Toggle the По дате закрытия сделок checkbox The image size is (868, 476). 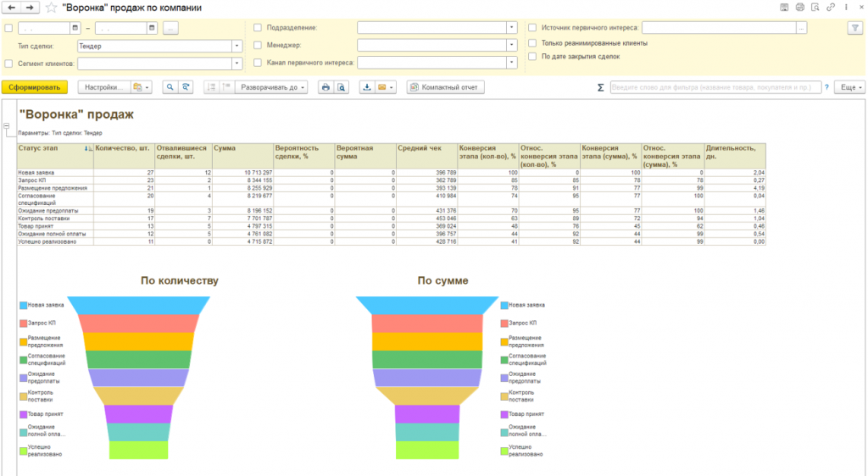click(x=532, y=57)
